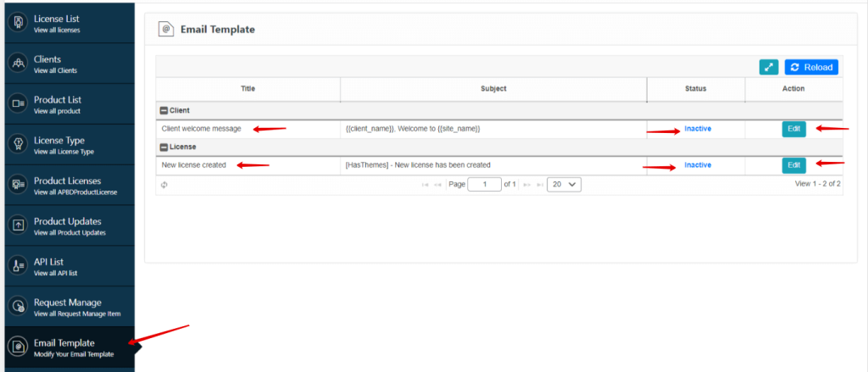Toggle Inactive status of New license created
Screen dimensions: 868x372
pos(698,165)
